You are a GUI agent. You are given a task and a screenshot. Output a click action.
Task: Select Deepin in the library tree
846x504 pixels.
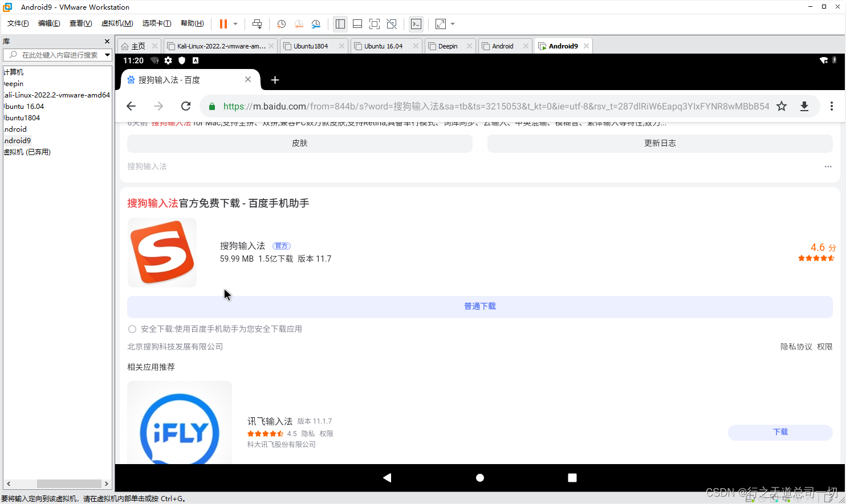pos(13,83)
